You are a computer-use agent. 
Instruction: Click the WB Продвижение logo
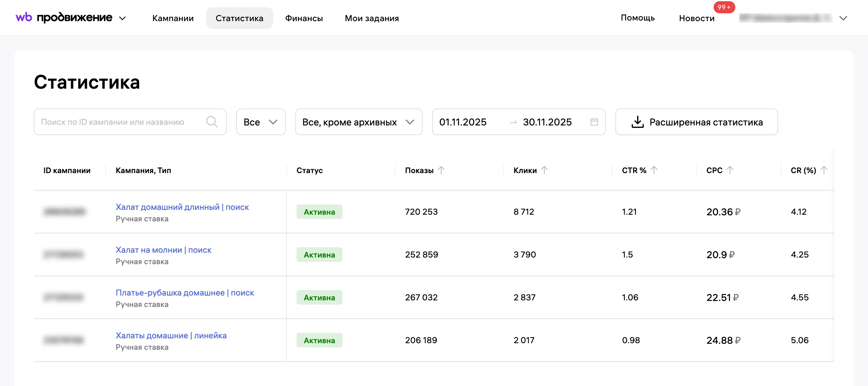[64, 17]
